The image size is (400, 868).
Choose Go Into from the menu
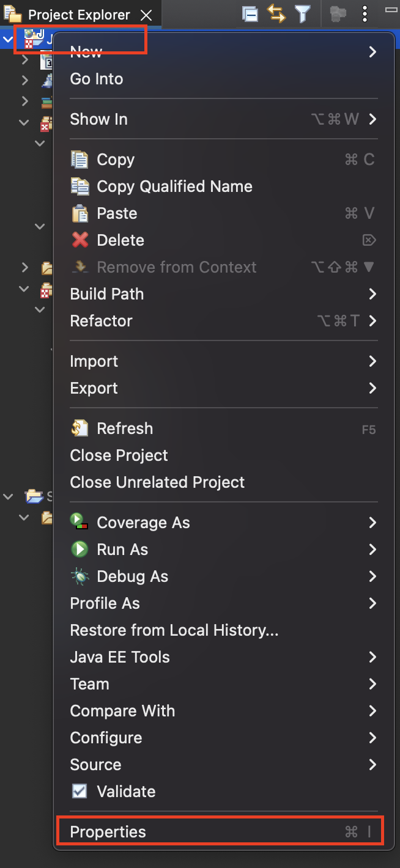97,79
